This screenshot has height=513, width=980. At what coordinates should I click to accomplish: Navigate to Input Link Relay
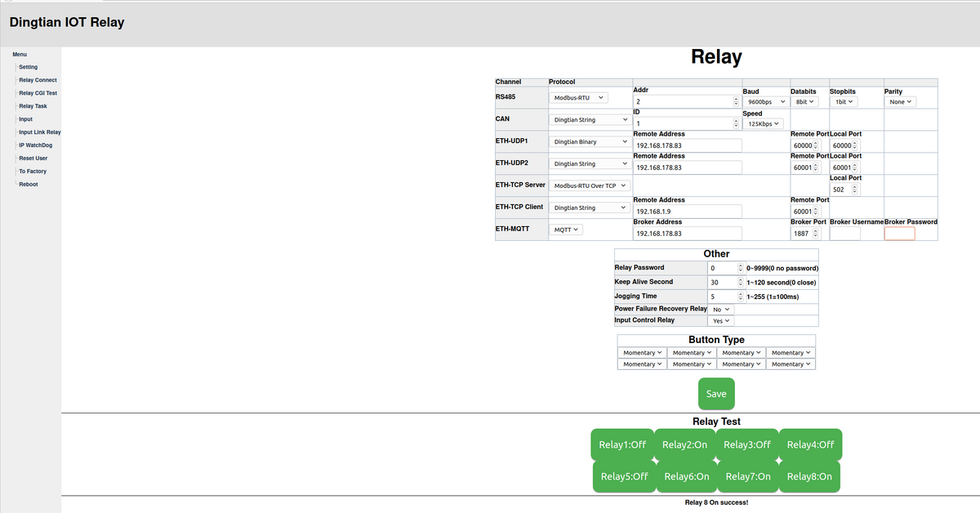click(x=40, y=132)
